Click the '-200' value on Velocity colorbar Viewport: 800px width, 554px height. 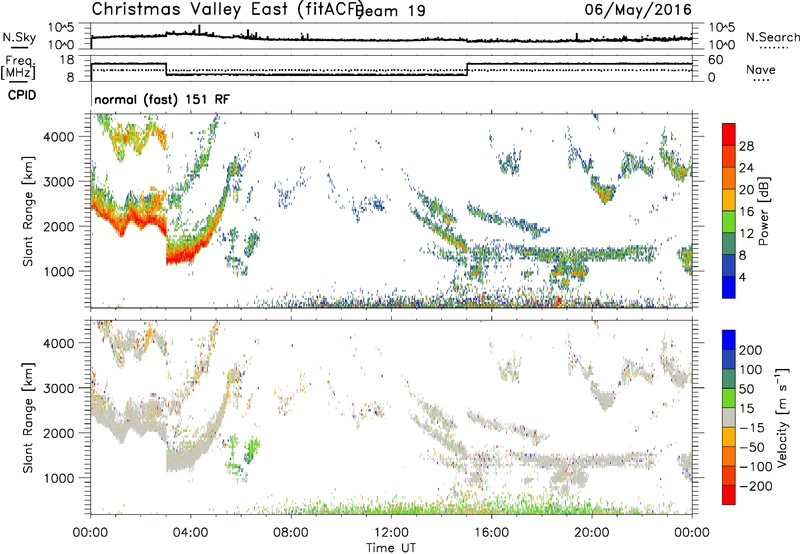[756, 486]
